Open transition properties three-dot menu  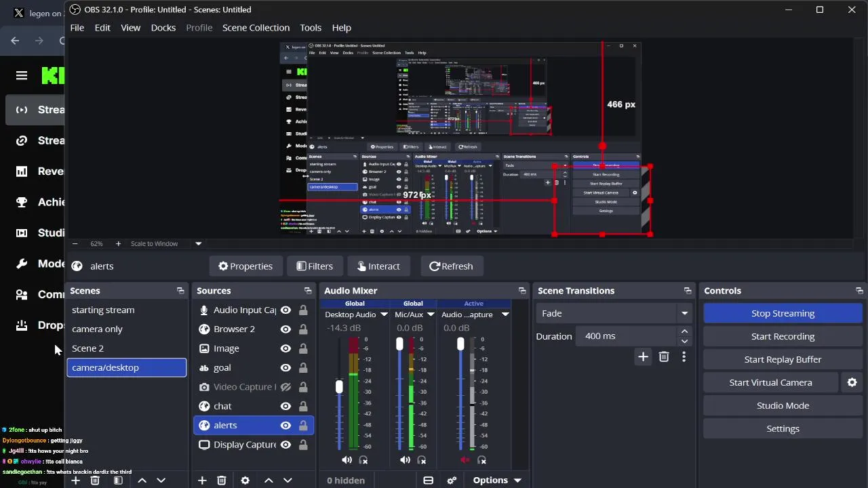click(x=684, y=357)
